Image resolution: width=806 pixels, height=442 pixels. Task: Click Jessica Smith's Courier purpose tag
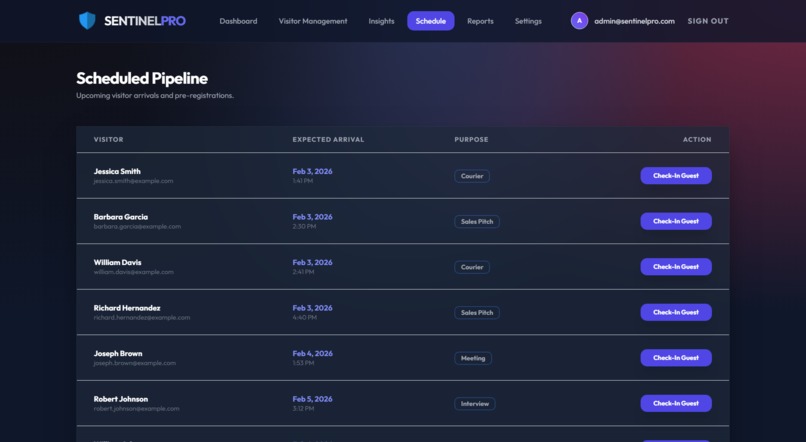tap(472, 176)
